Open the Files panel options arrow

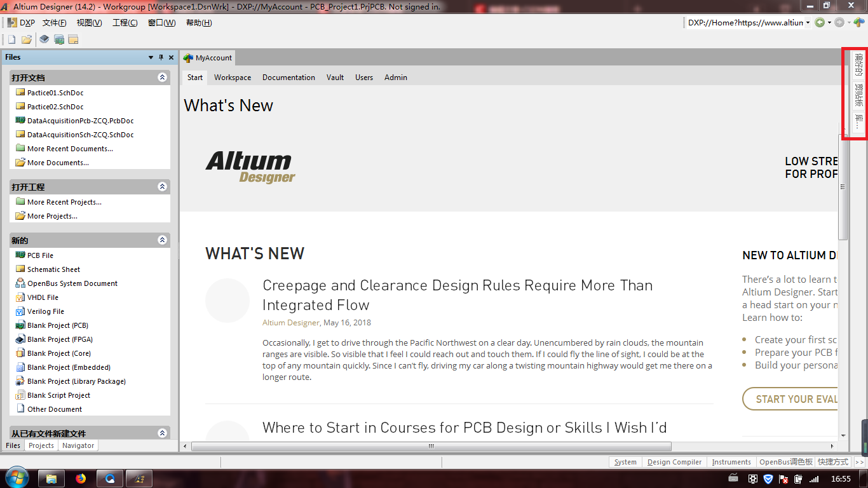click(x=151, y=57)
